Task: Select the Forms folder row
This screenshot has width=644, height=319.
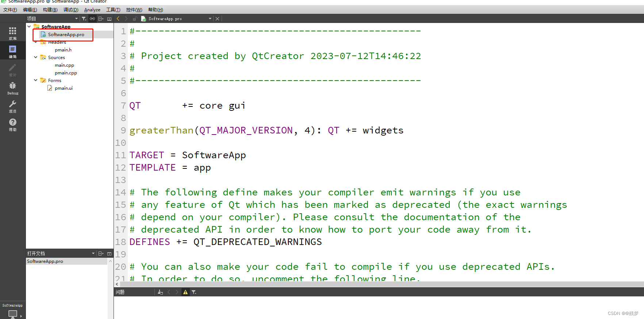Action: point(55,81)
